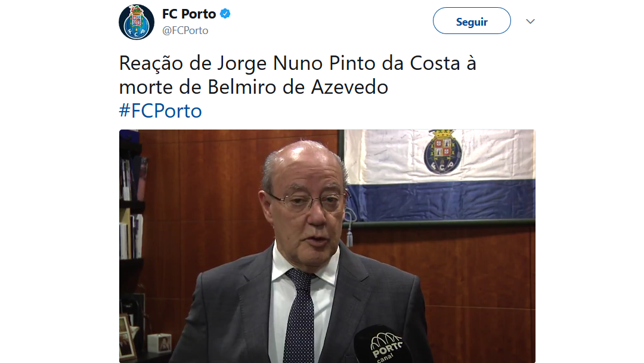Play the embedded video thumbnail
The image size is (644, 363).
pos(327,246)
